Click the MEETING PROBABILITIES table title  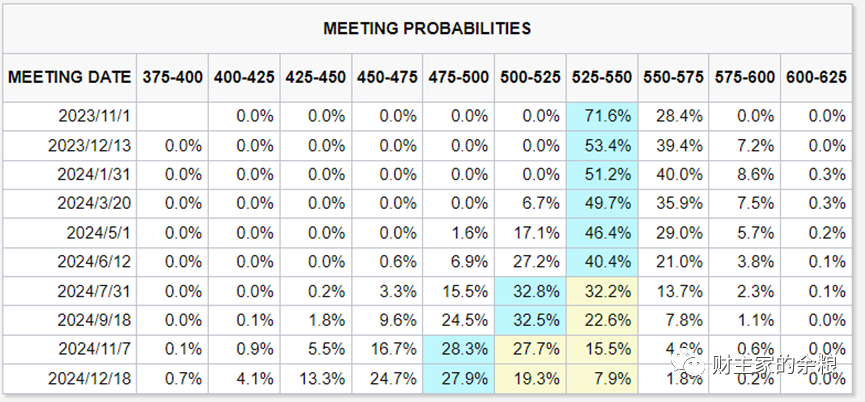click(427, 28)
